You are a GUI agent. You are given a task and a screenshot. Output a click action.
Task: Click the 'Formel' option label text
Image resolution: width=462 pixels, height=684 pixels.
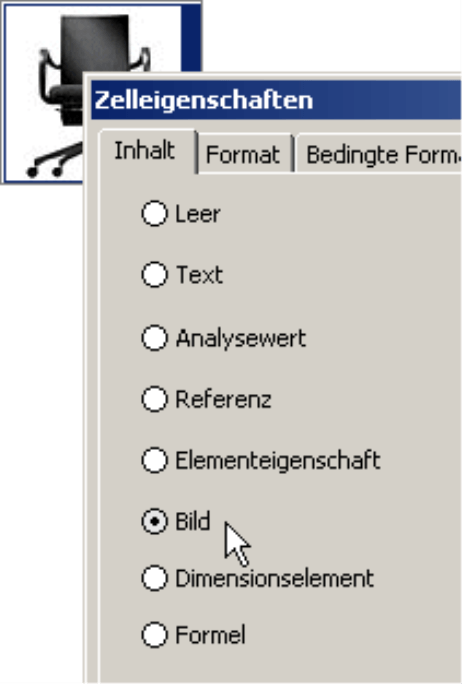210,635
